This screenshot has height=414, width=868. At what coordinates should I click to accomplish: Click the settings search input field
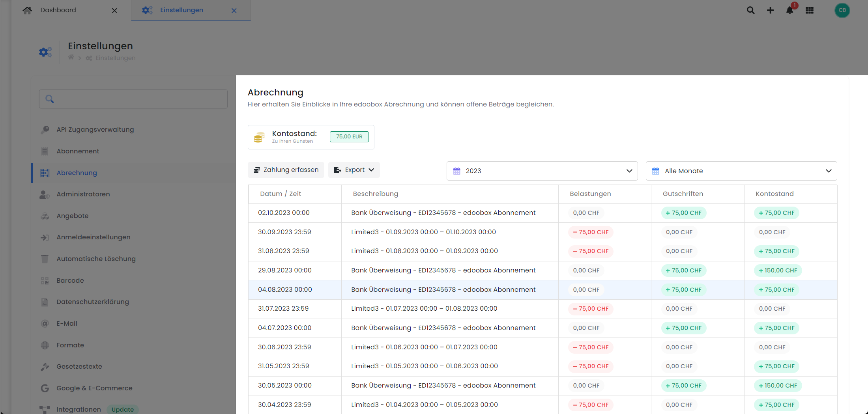point(133,99)
